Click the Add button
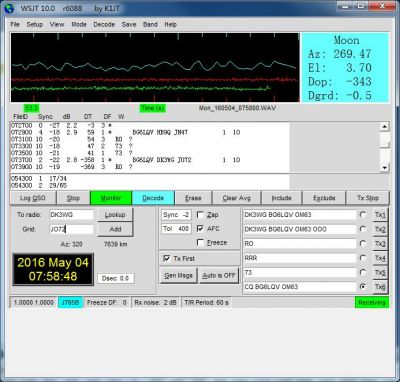The width and height of the screenshot is (400, 382). pyautogui.click(x=115, y=229)
